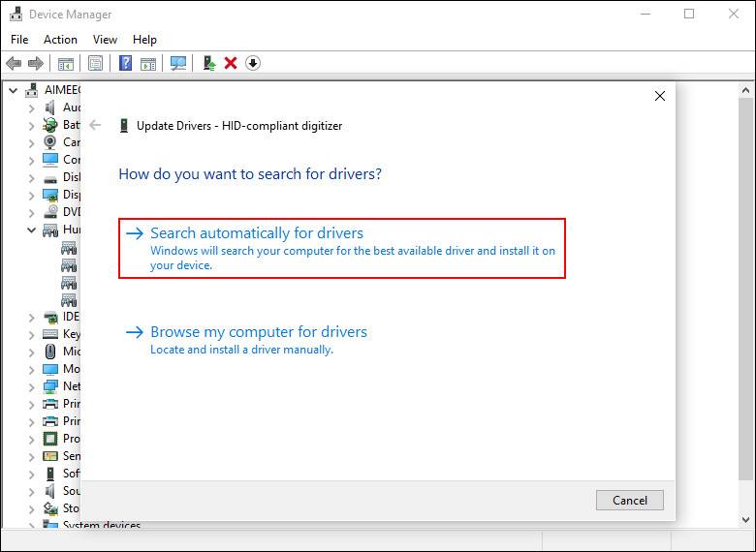
Task: Select the Monitors icon in tree
Action: tap(50, 369)
